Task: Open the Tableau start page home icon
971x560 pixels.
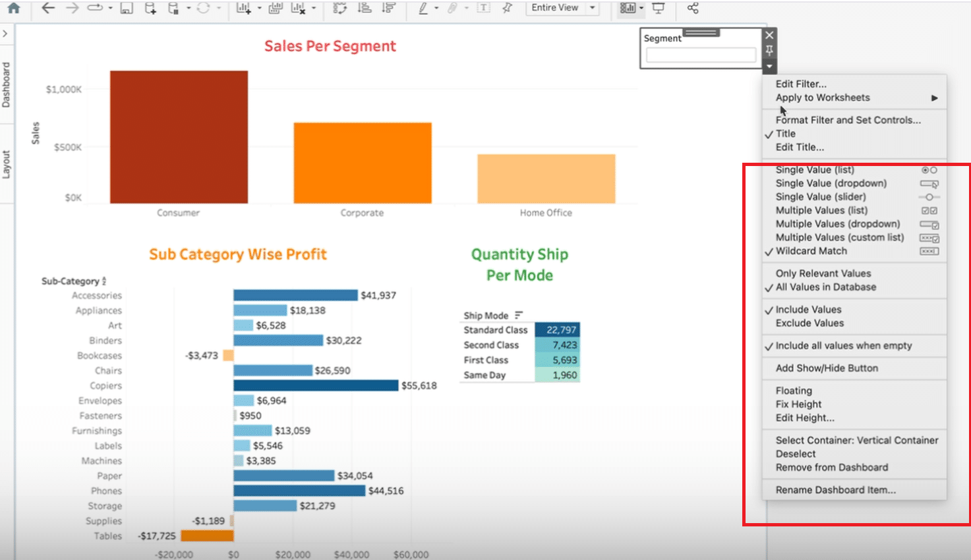Action: (13, 8)
